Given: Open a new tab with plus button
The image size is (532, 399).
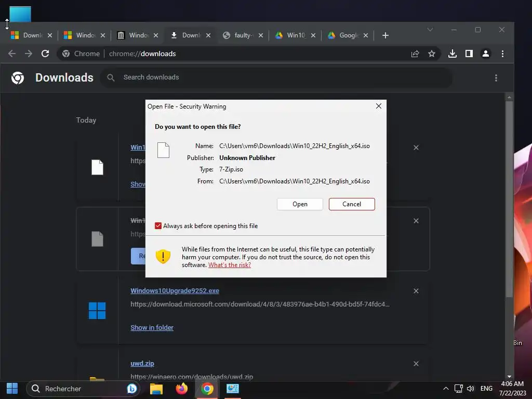Looking at the screenshot, I should click(385, 35).
